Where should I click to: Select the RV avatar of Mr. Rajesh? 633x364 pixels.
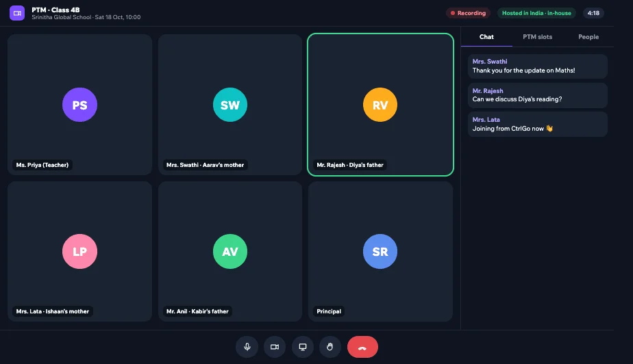pos(380,105)
